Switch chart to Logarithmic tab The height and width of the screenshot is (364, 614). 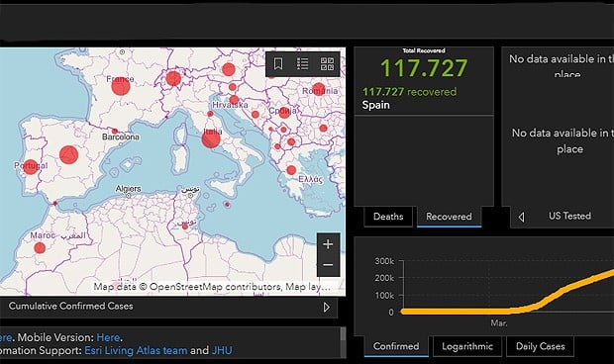coord(467,346)
